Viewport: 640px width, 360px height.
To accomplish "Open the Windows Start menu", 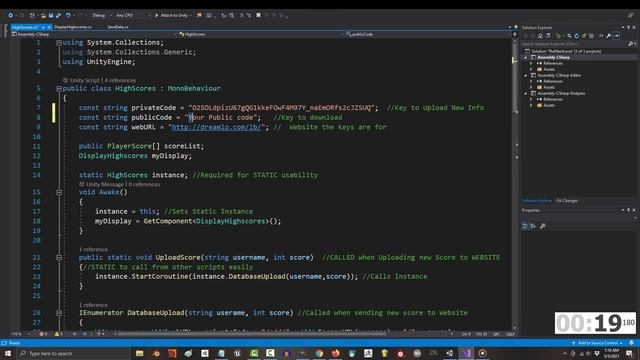I will point(7,353).
